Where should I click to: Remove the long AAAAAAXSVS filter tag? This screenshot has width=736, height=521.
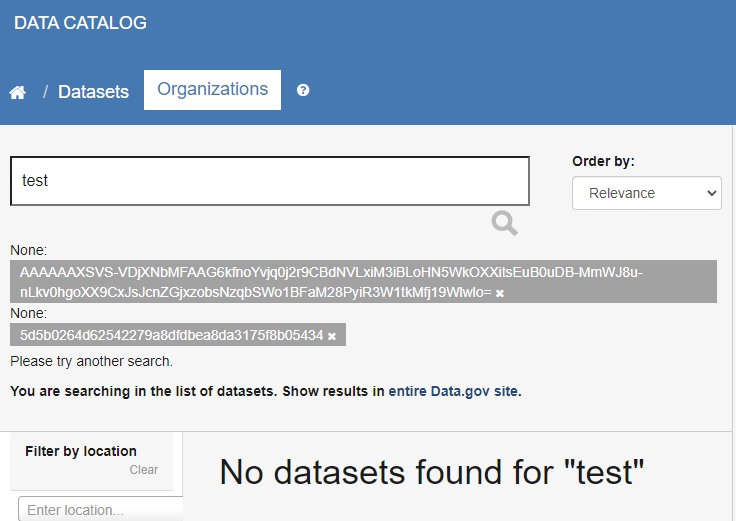click(x=500, y=293)
